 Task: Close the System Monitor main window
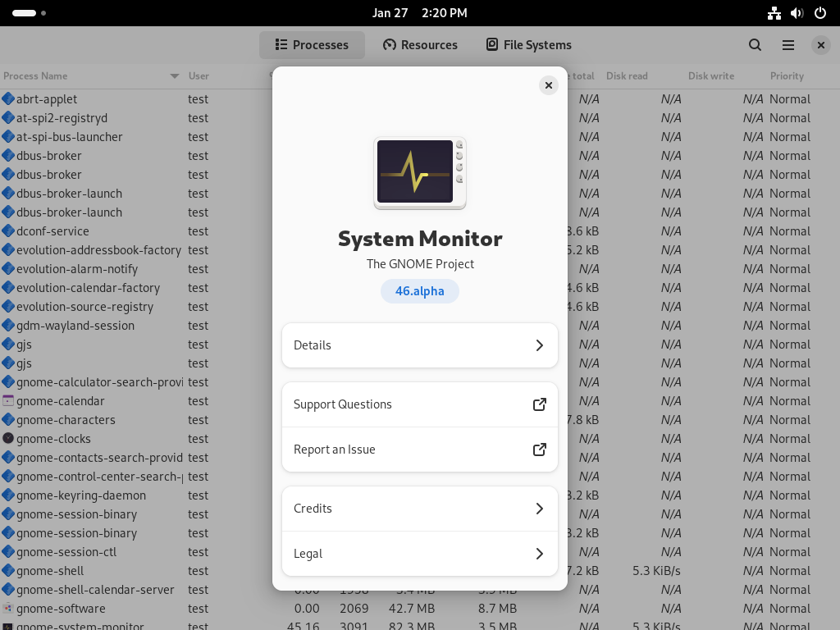tap(820, 45)
